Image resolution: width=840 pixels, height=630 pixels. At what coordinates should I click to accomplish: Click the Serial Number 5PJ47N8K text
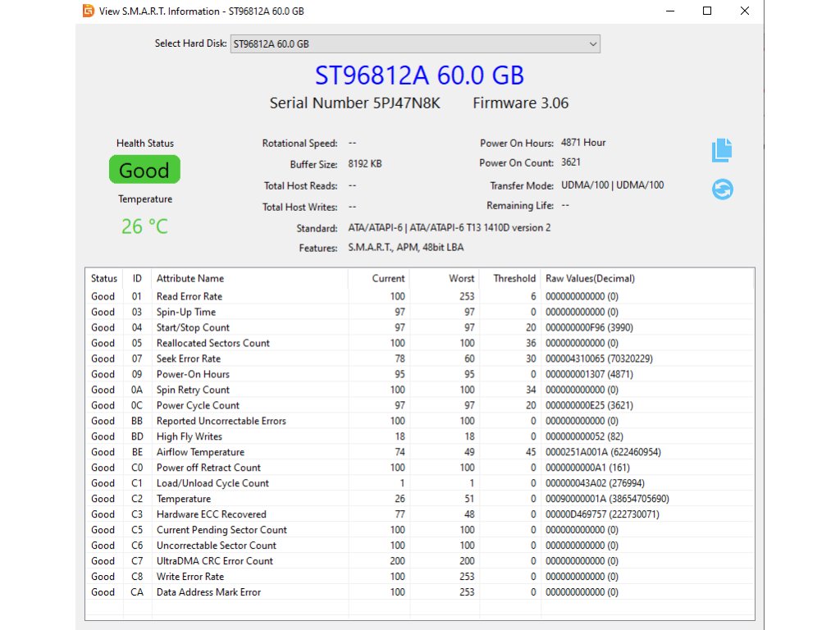click(354, 103)
